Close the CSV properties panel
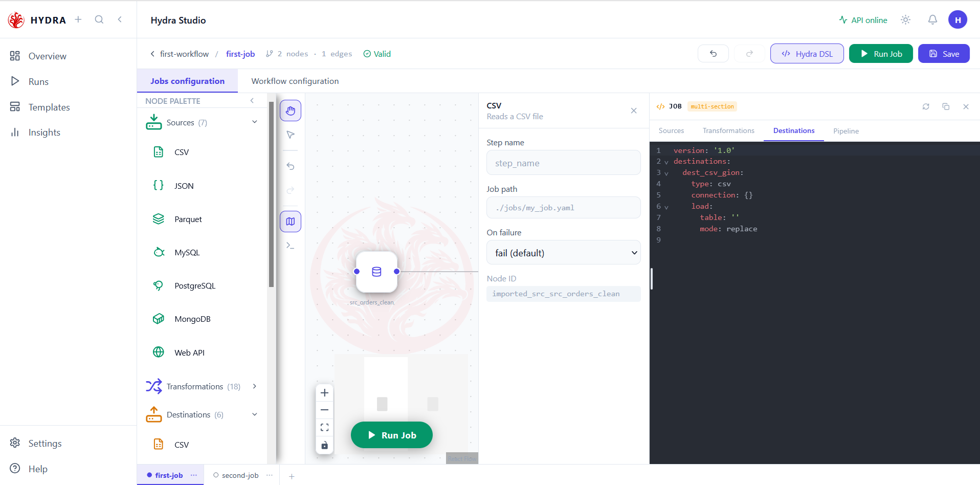The height and width of the screenshot is (485, 980). (x=634, y=111)
